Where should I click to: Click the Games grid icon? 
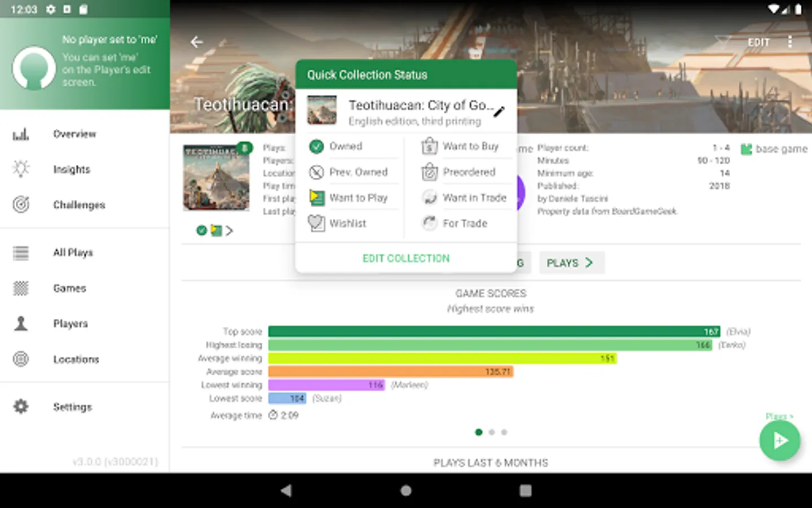click(21, 288)
